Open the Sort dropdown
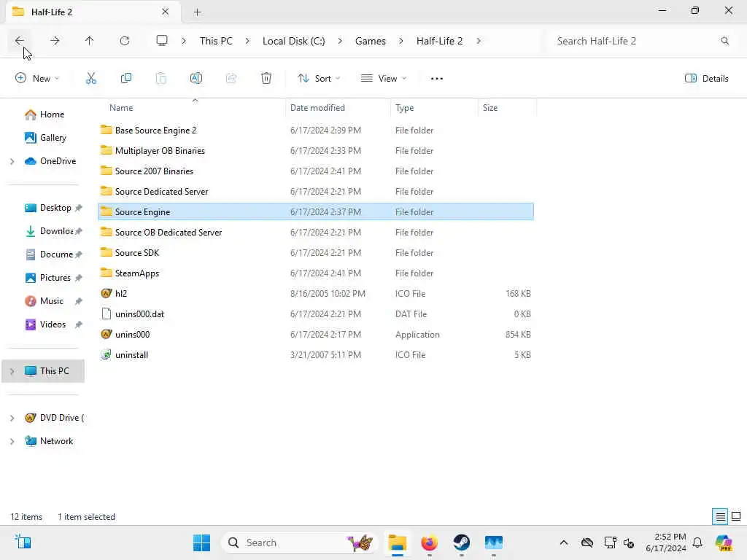747x560 pixels. [319, 79]
